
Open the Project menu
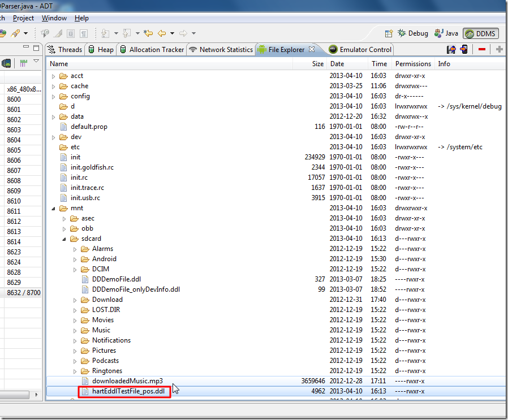[23, 18]
